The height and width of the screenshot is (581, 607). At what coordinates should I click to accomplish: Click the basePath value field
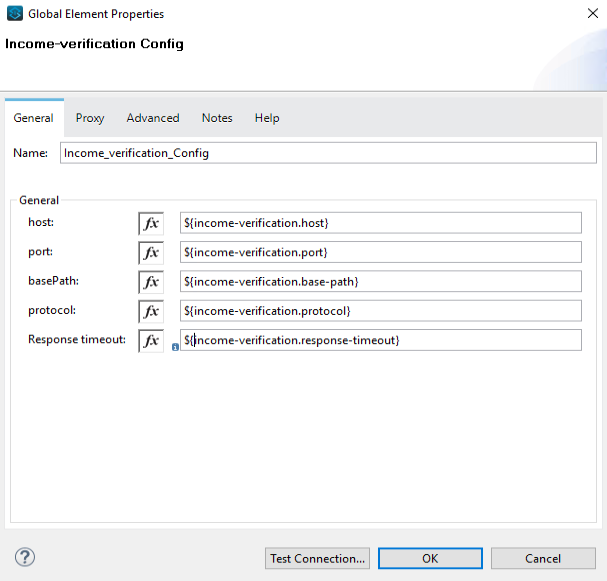(x=381, y=281)
